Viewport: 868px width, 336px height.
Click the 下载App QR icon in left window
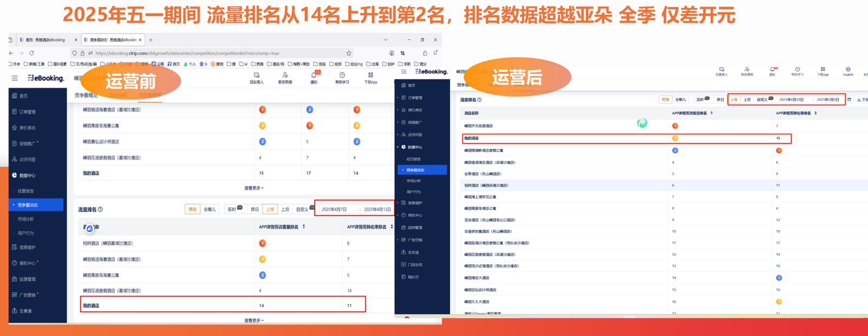tap(371, 76)
